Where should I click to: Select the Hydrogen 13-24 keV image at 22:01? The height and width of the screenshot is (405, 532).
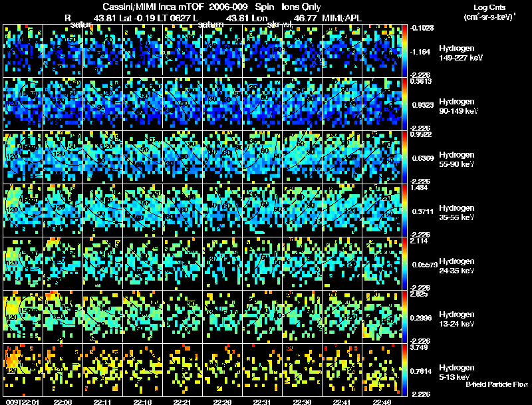pyautogui.click(x=23, y=317)
